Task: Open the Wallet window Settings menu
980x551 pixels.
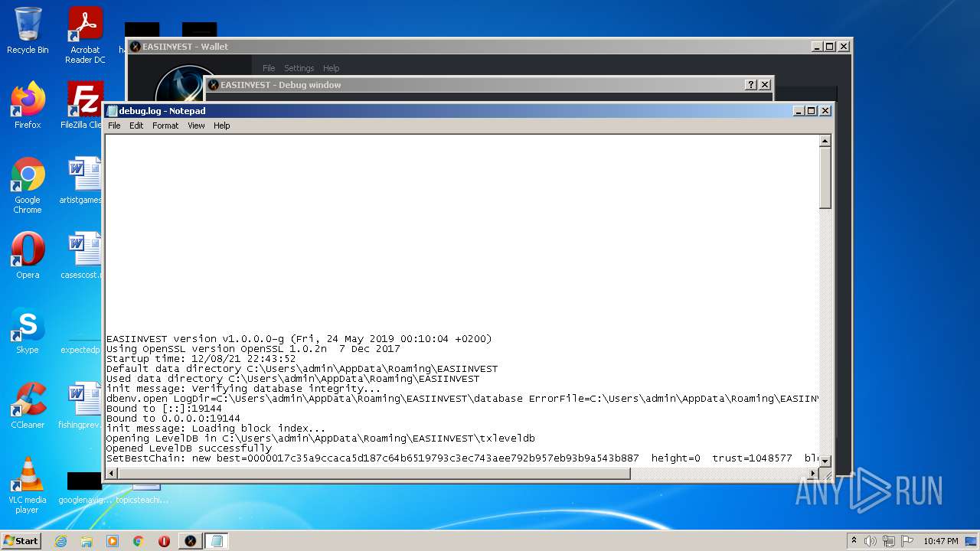Action: 299,68
